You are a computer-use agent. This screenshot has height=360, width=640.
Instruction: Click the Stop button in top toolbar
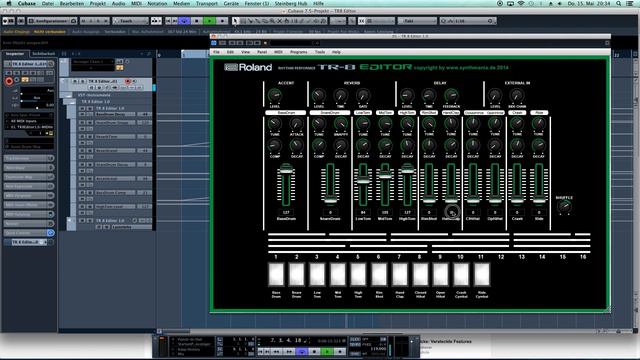197,21
